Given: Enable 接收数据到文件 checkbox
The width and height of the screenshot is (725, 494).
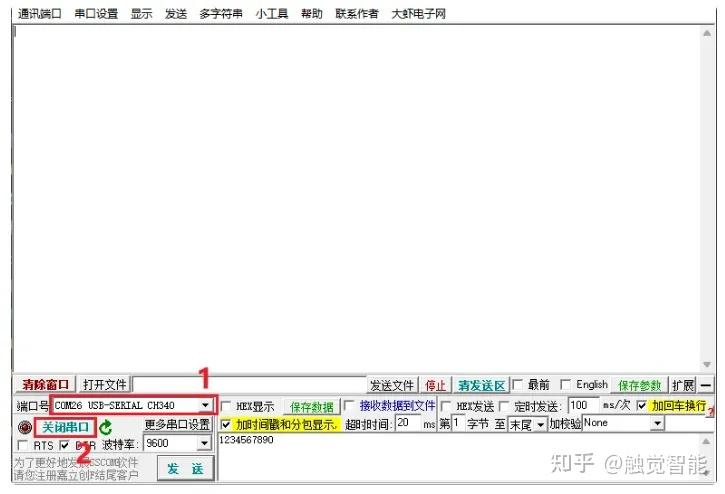Looking at the screenshot, I should pyautogui.click(x=349, y=406).
